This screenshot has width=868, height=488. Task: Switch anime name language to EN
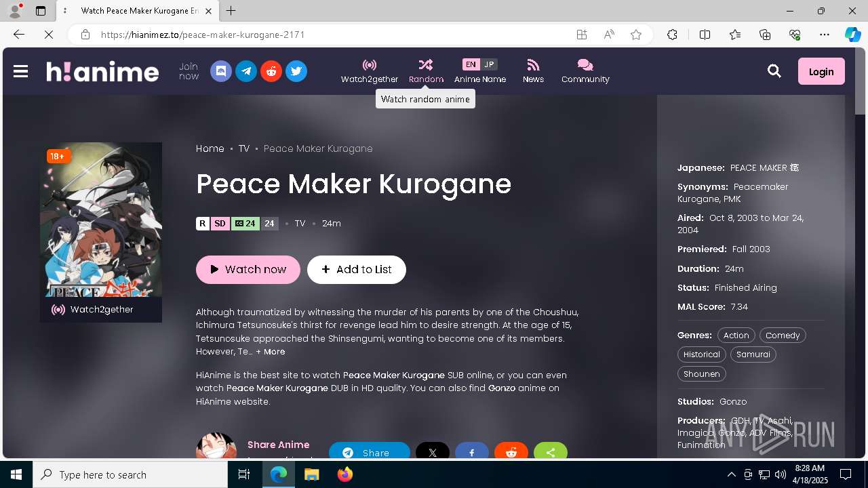pyautogui.click(x=471, y=64)
